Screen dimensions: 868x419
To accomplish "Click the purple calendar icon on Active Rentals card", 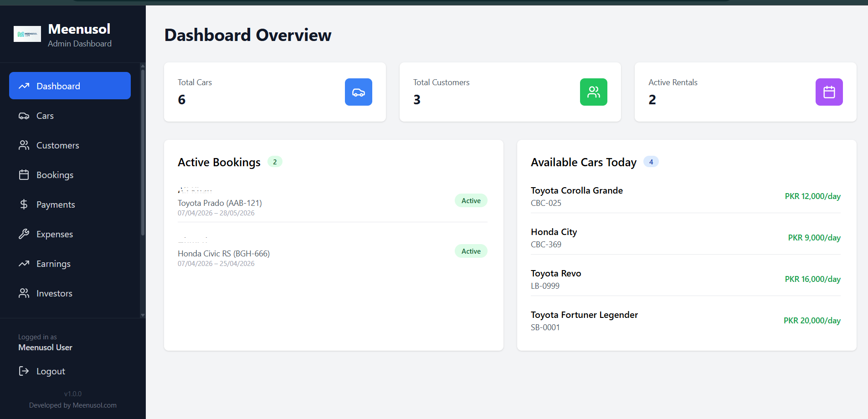I will tap(829, 92).
